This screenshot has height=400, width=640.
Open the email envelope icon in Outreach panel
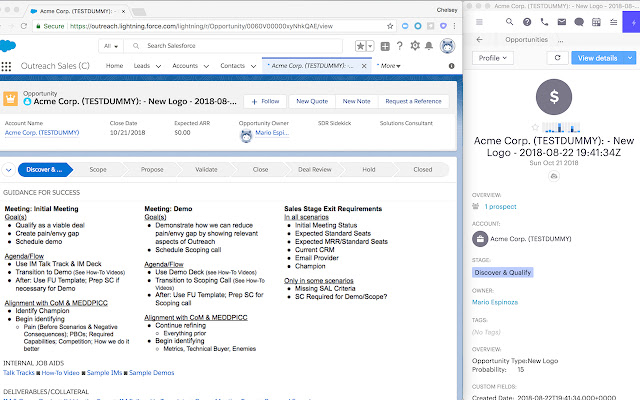[563, 21]
